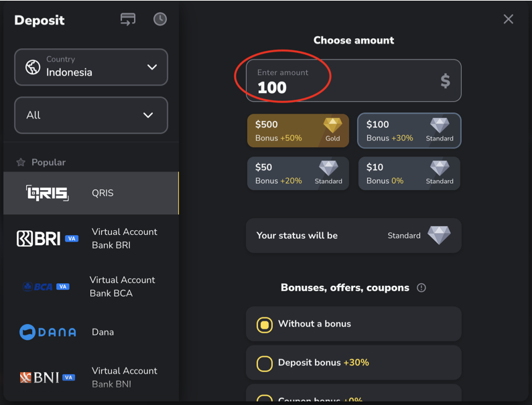Click the globe icon in Country field
This screenshot has height=405, width=532.
click(33, 67)
